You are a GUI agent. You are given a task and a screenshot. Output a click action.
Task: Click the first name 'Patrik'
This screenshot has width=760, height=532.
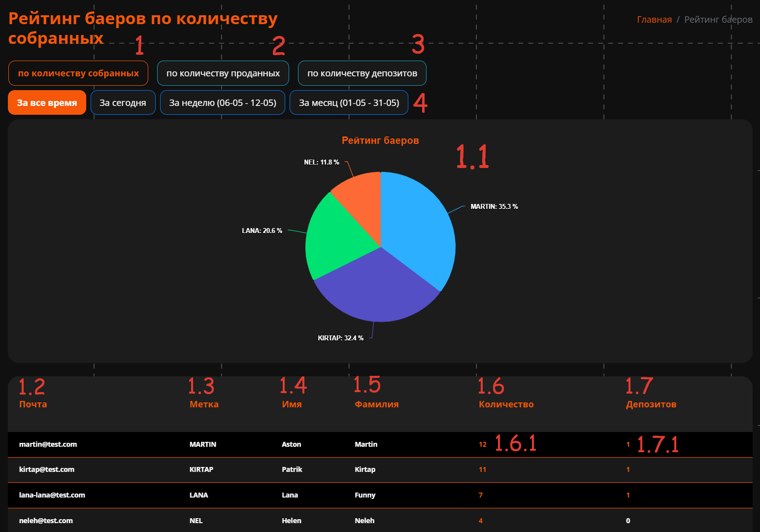click(292, 469)
